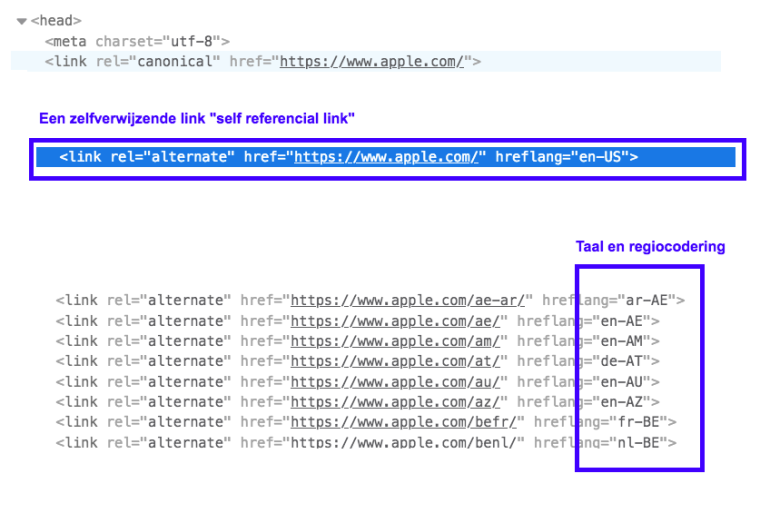770x513 pixels.
Task: Click the "nl-BE" hreflang value
Action: point(638,442)
